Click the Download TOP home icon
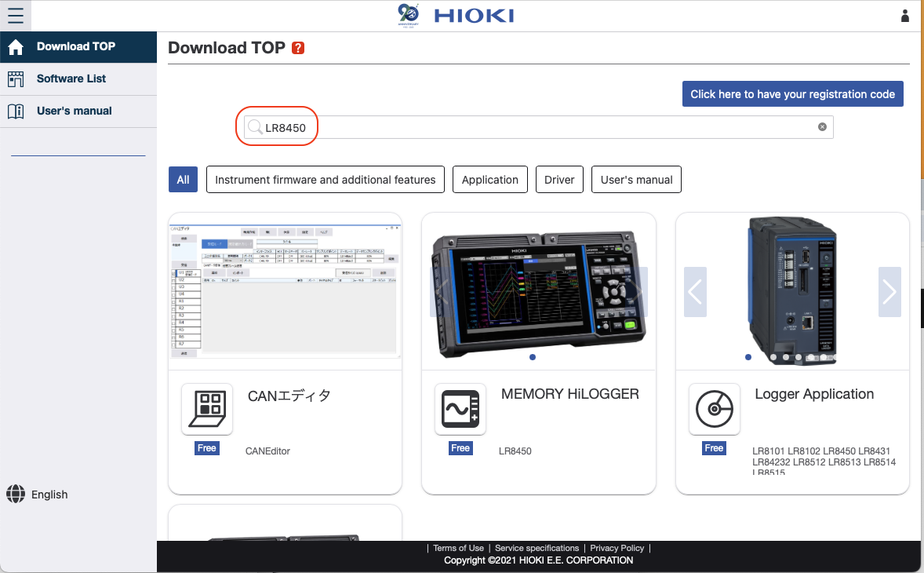924x573 pixels. tap(16, 47)
